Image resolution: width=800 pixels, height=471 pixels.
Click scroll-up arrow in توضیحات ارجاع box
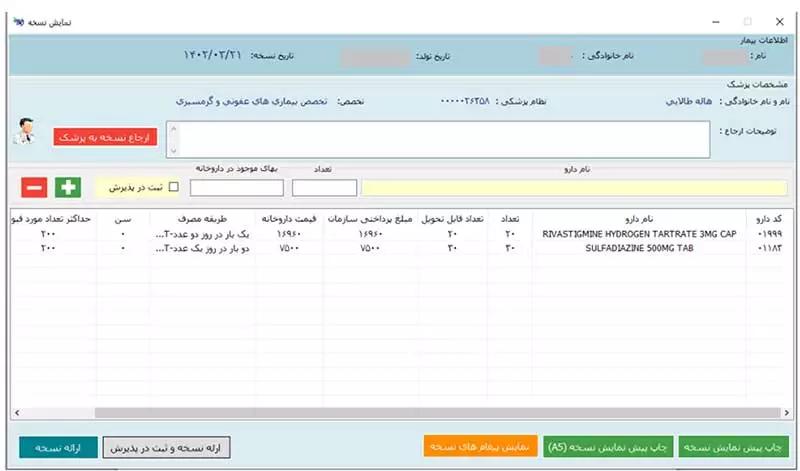click(173, 129)
